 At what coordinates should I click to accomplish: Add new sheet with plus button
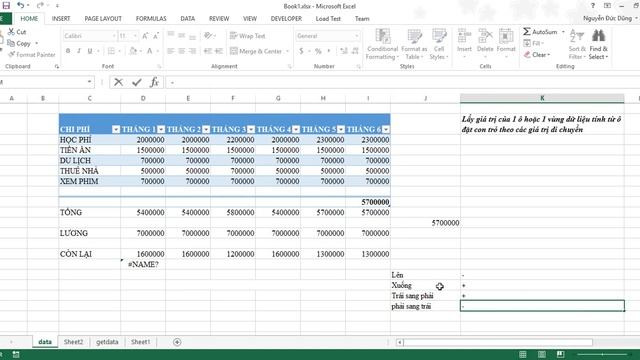pos(177,342)
